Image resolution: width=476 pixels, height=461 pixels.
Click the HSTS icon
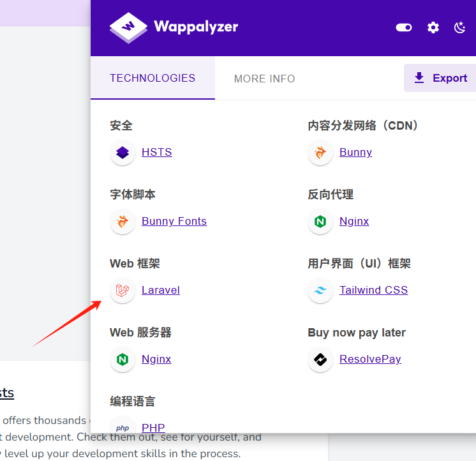click(123, 153)
